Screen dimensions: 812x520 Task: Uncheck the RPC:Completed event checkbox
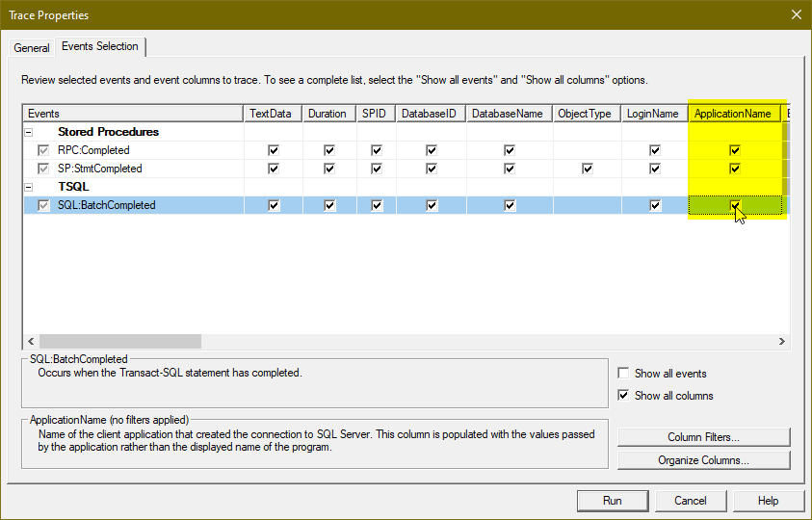(43, 150)
